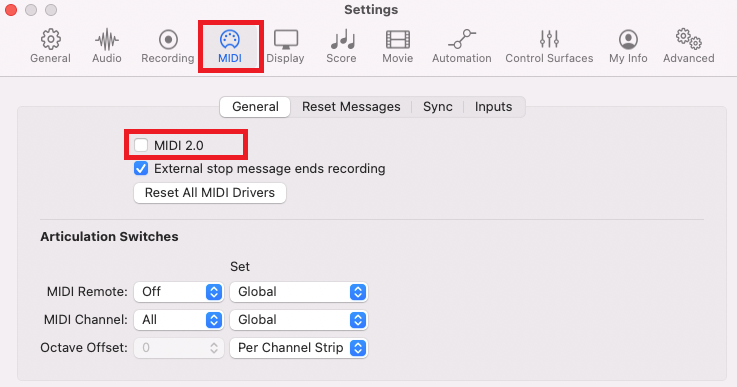
Task: Open the Per Channel Strip dropdown
Action: pos(298,348)
